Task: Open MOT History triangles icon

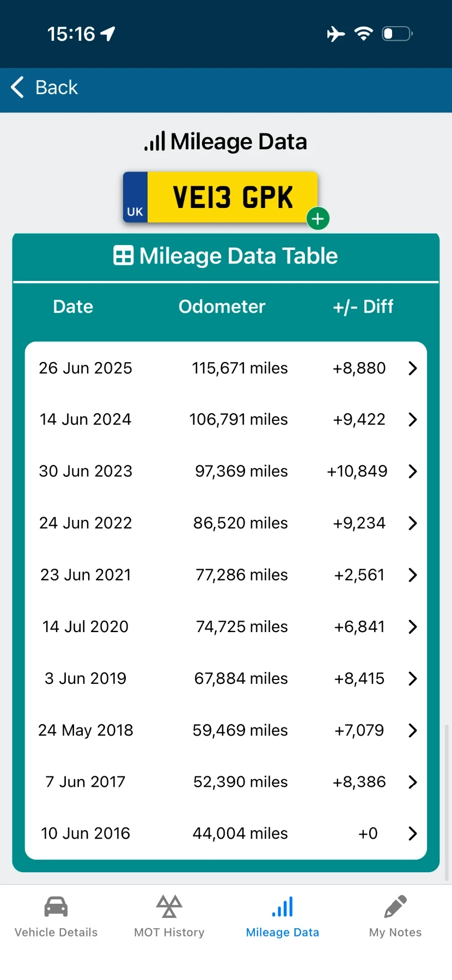Action: tap(169, 906)
